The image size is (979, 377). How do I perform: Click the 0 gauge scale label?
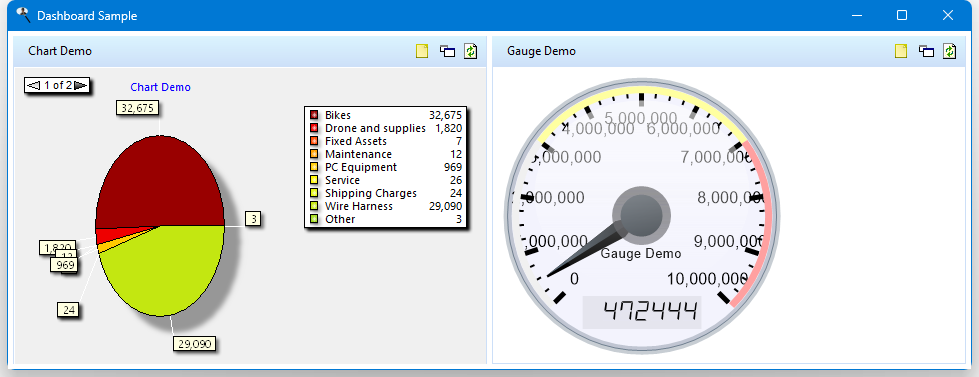click(x=574, y=278)
